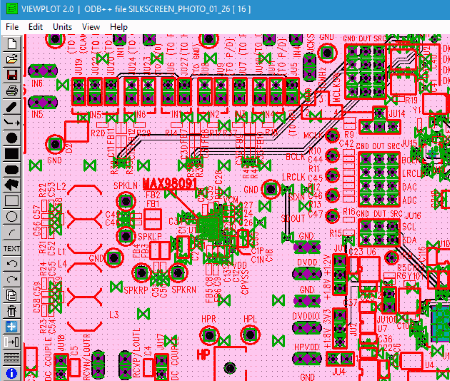Select the draw line tool
Image resolution: width=450 pixels, height=381 pixels.
pos(12,107)
